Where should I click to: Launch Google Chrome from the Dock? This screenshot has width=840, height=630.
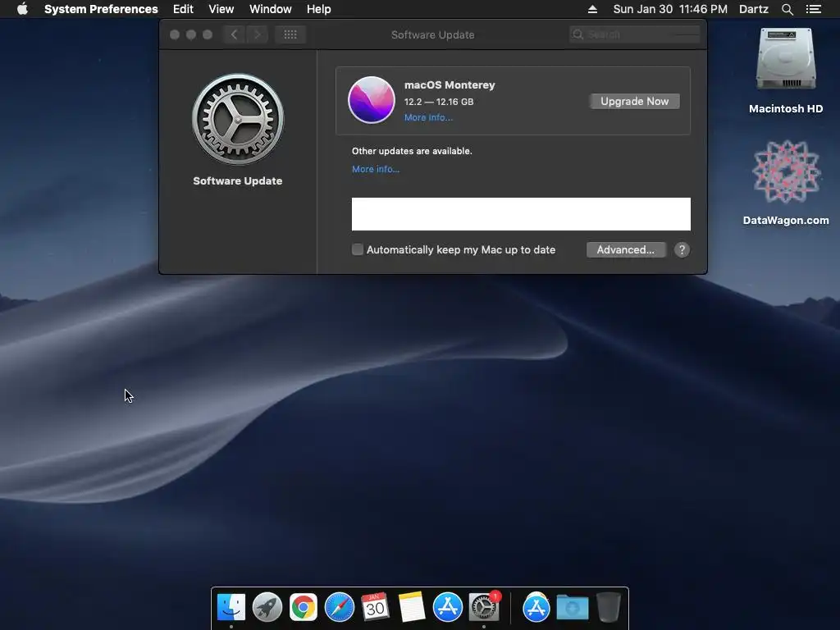pos(304,607)
